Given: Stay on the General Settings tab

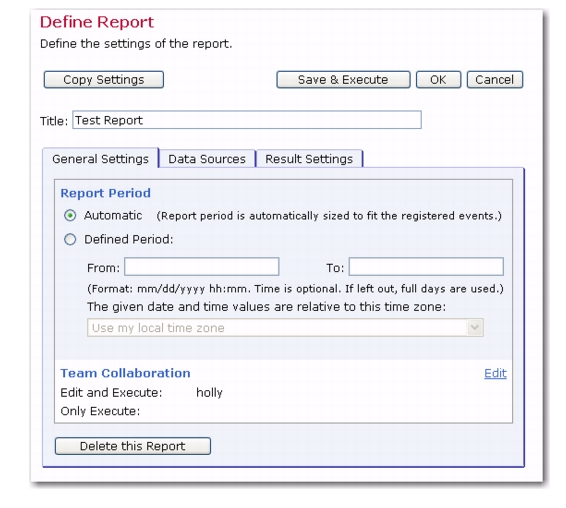Looking at the screenshot, I should (100, 159).
